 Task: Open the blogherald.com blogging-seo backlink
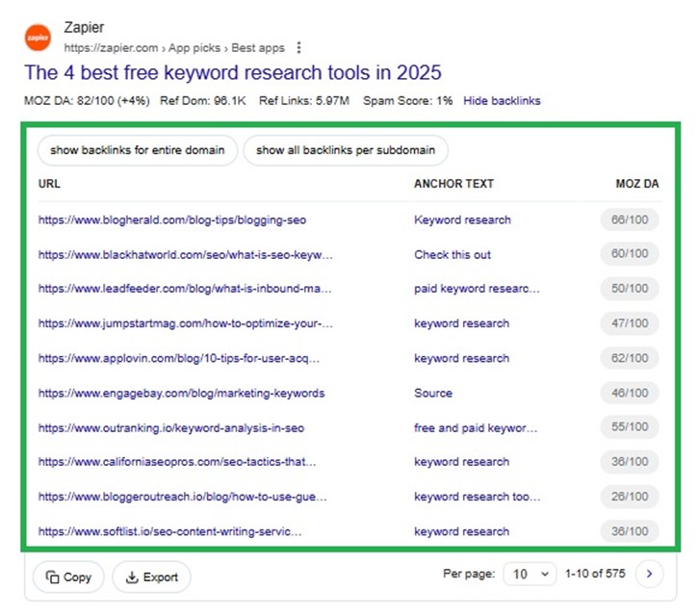point(171,219)
